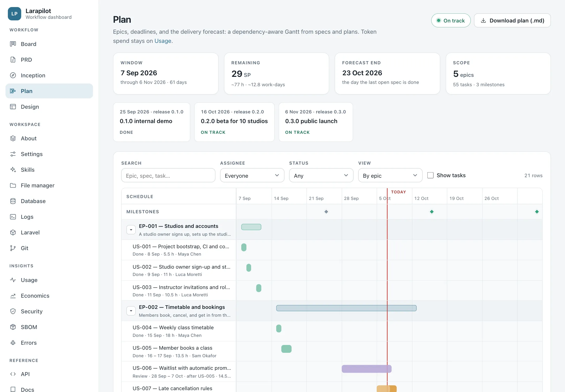Open the 0.2.0 beta for 10 studios card

pyautogui.click(x=234, y=122)
